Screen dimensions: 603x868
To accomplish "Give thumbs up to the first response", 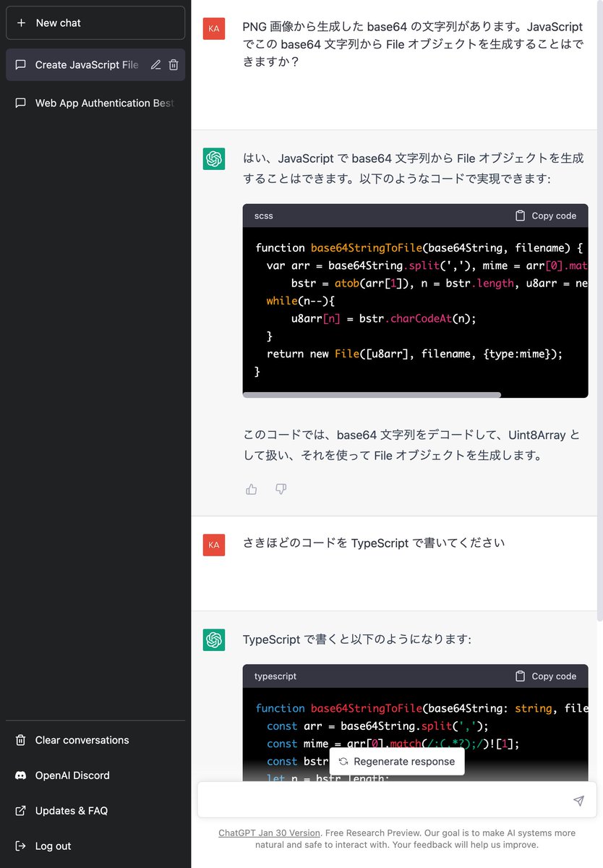I will coord(252,489).
